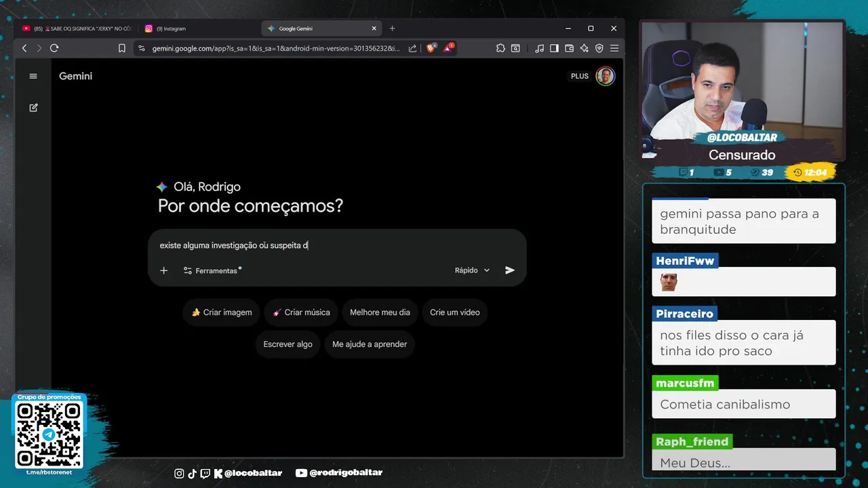Screen dimensions: 868x488
Task: Open the browser main menu icon
Action: 614,48
